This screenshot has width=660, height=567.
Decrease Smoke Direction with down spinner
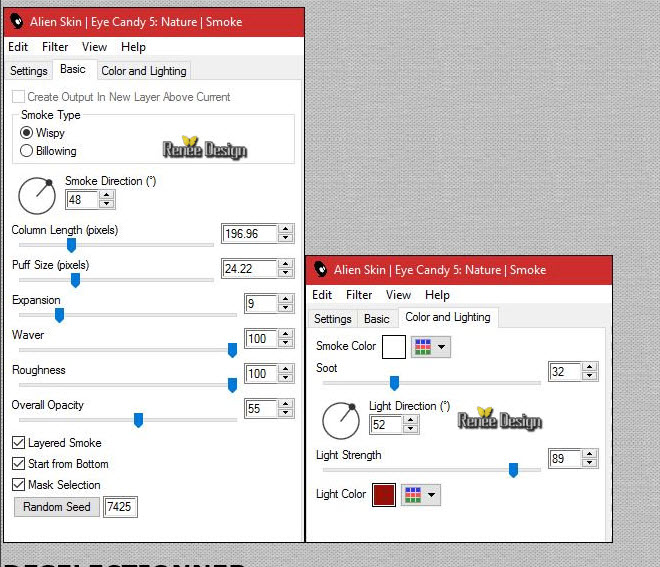point(107,204)
